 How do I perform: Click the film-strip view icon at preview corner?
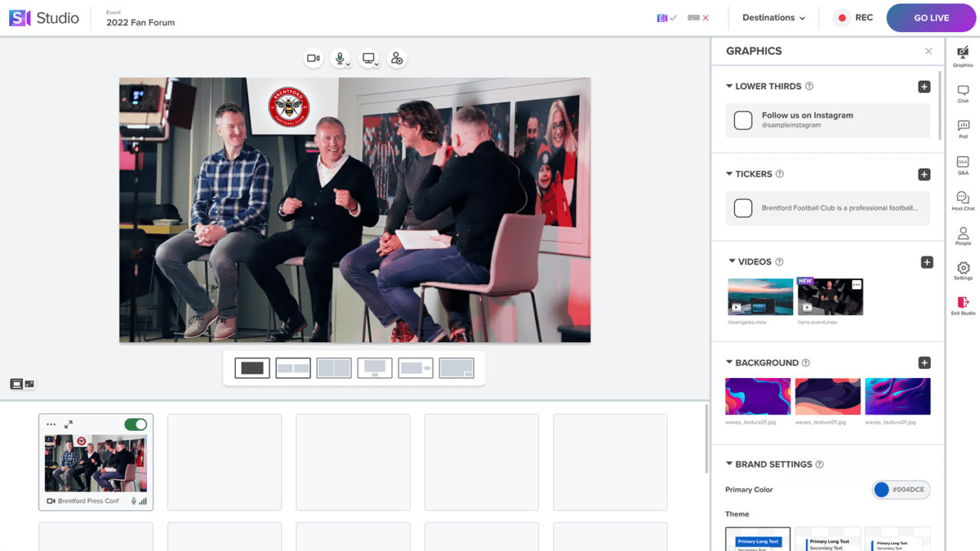16,384
